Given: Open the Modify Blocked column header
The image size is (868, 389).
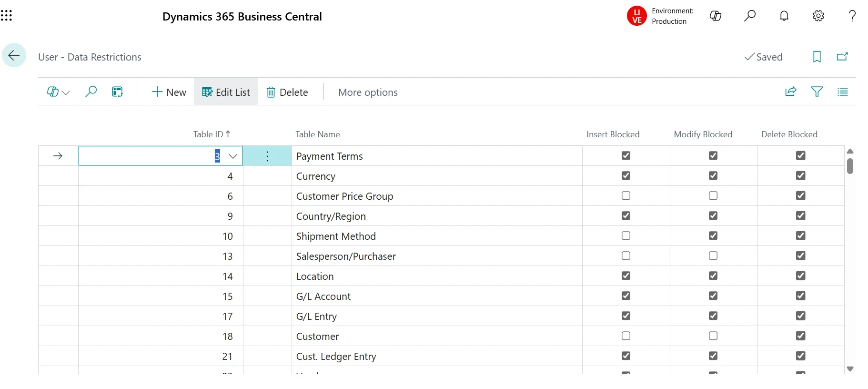Looking at the screenshot, I should click(703, 134).
